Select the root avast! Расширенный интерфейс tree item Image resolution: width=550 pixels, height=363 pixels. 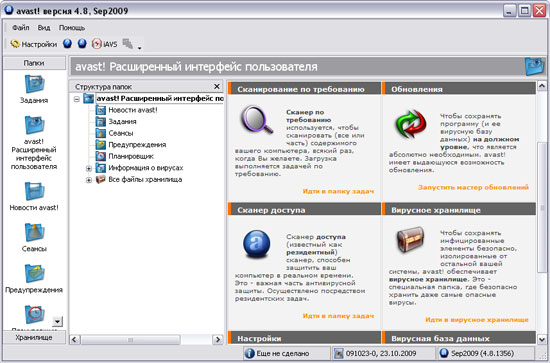pos(160,99)
